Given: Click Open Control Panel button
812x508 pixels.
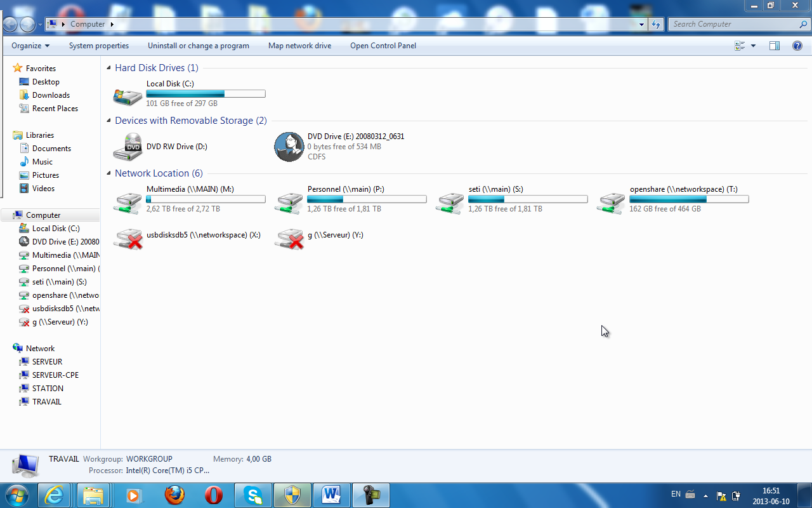Looking at the screenshot, I should [383, 46].
